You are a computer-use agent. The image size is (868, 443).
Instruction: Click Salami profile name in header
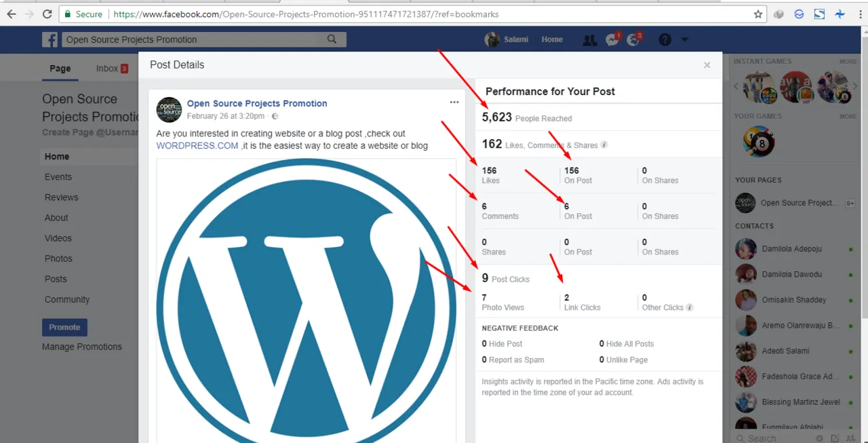point(516,39)
